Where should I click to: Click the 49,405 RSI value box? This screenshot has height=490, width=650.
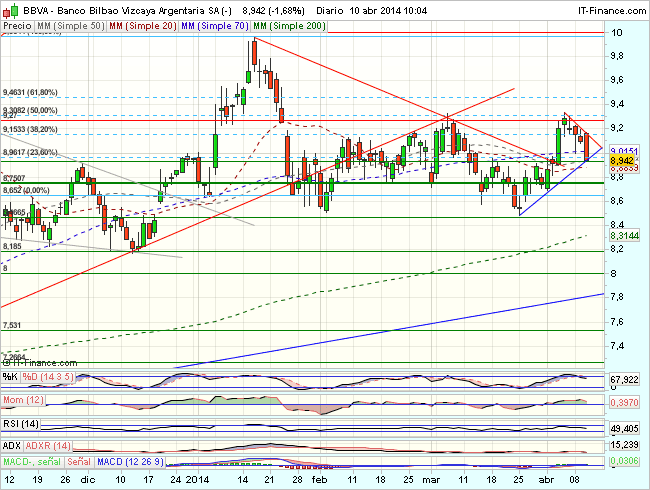coord(624,429)
